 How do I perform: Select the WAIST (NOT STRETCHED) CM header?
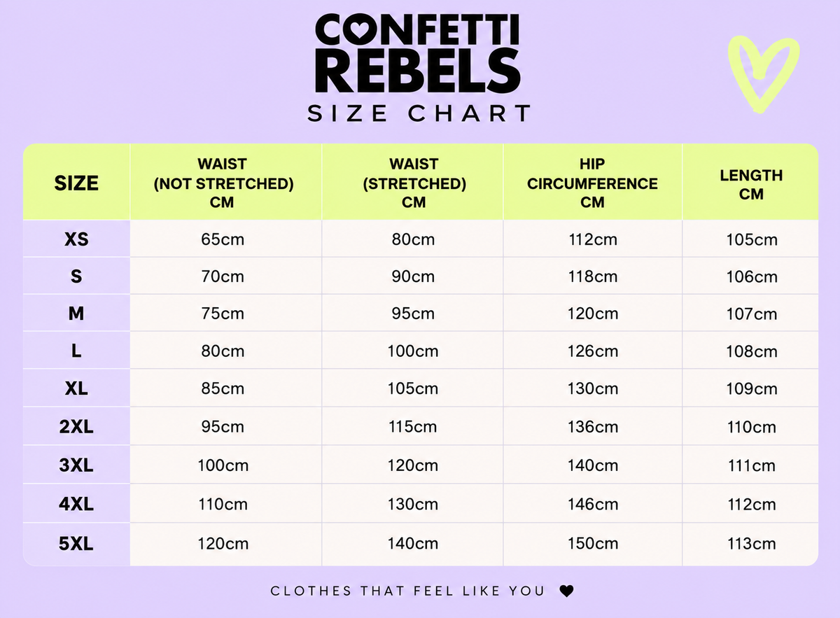click(x=223, y=183)
